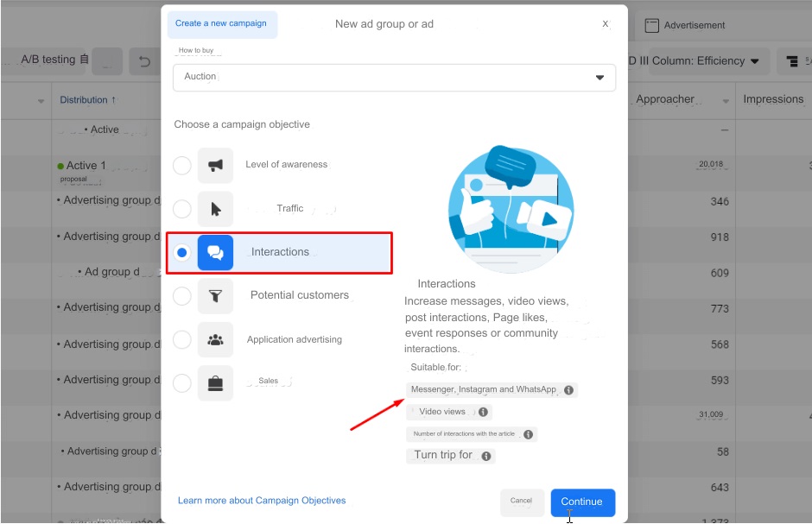The width and height of the screenshot is (812, 524).
Task: Open the table layout icon beside Column: Efficiency
Action: tap(793, 60)
